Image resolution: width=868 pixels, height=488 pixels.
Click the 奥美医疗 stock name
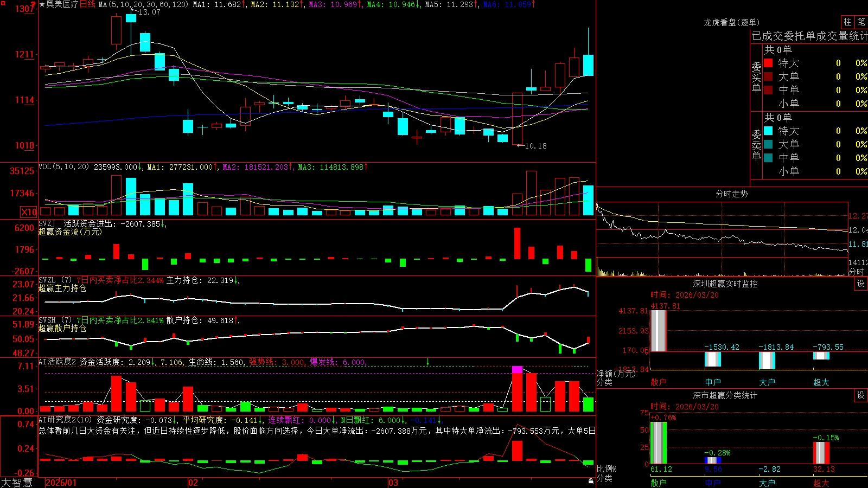tap(62, 4)
